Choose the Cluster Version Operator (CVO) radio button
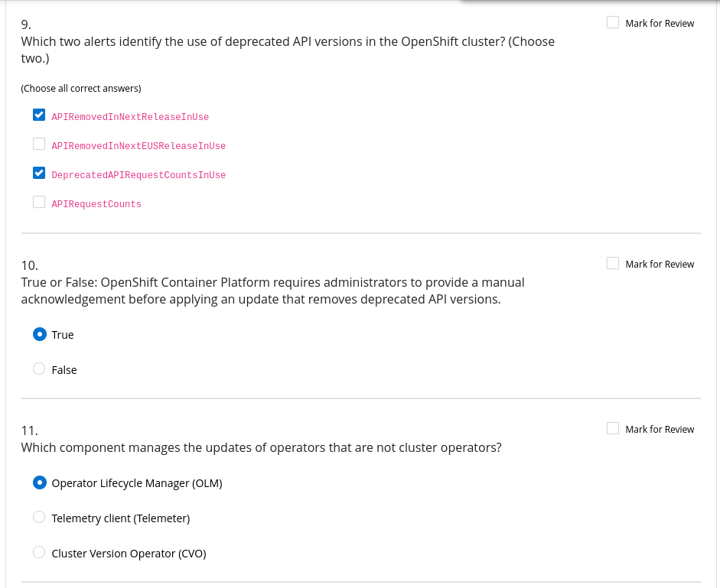The image size is (720, 588). click(x=40, y=553)
